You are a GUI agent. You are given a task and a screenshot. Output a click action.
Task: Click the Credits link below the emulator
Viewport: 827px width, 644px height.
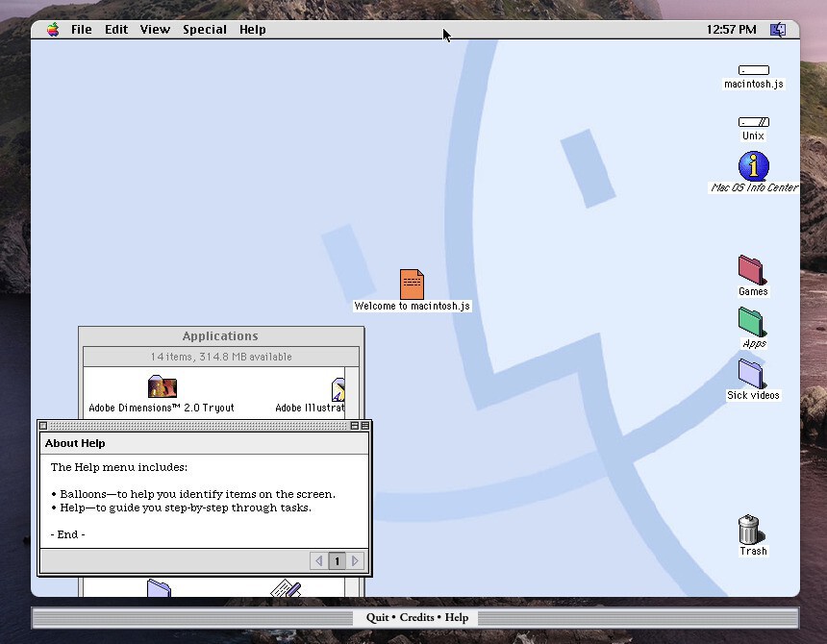pos(416,617)
